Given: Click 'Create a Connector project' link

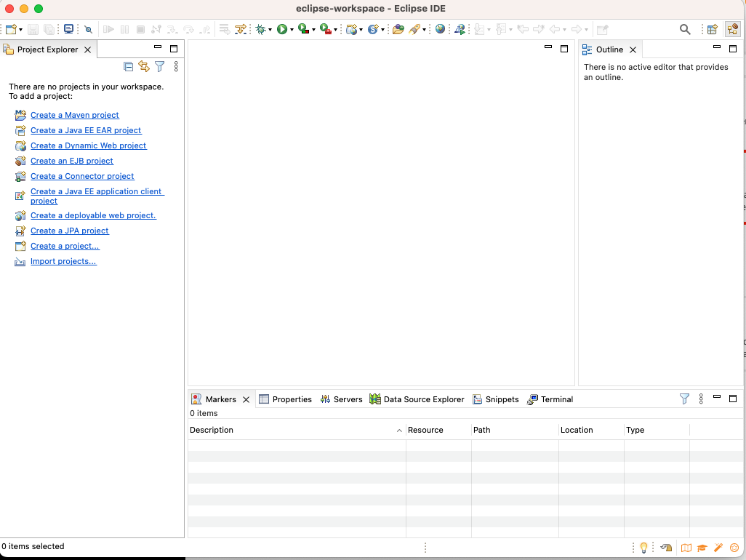Looking at the screenshot, I should [x=82, y=176].
